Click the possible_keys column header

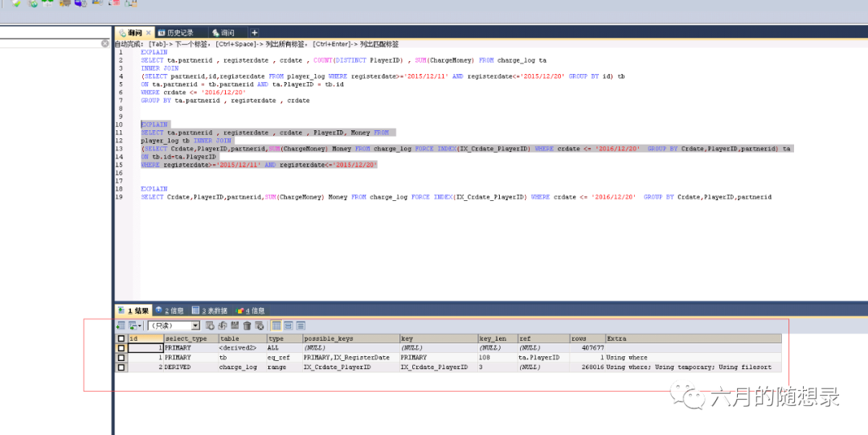click(x=351, y=339)
